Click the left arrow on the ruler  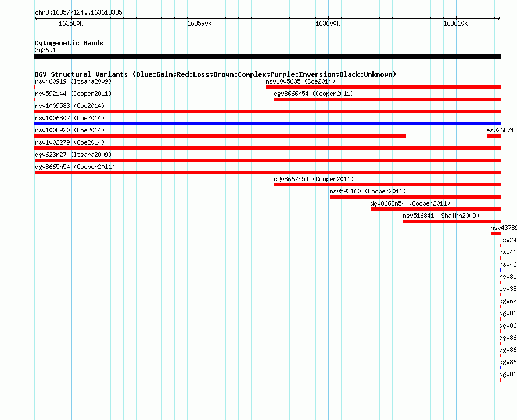click(36, 19)
